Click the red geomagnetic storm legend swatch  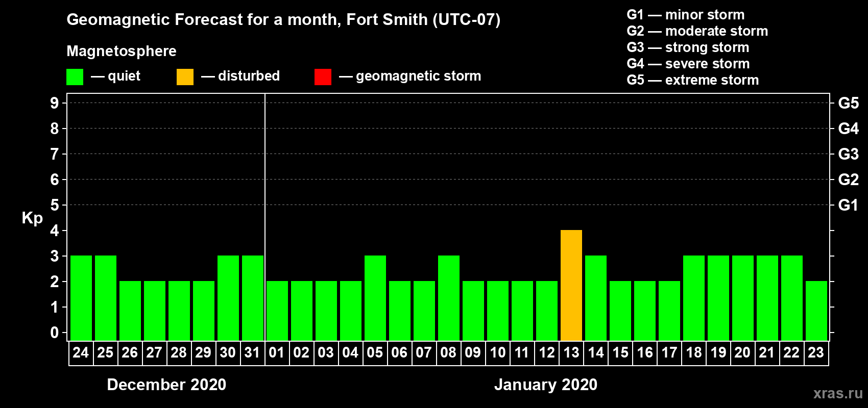point(323,77)
